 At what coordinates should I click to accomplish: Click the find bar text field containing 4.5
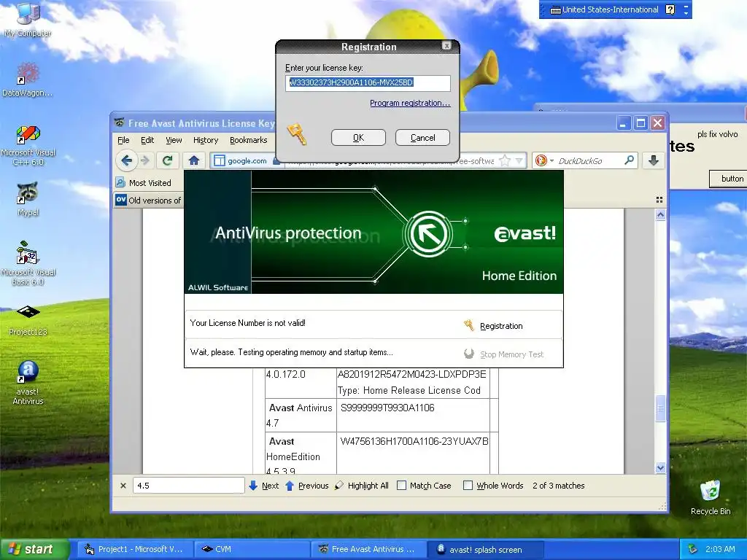(189, 485)
